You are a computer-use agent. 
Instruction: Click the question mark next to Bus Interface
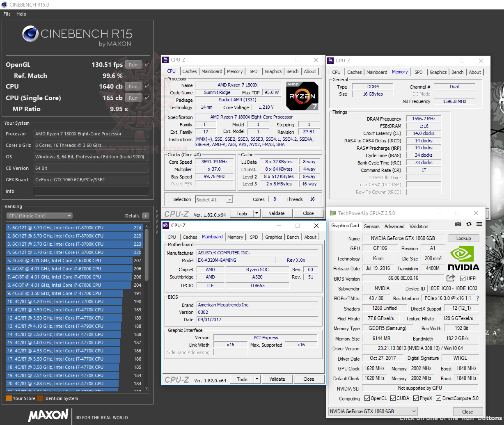pos(477,298)
